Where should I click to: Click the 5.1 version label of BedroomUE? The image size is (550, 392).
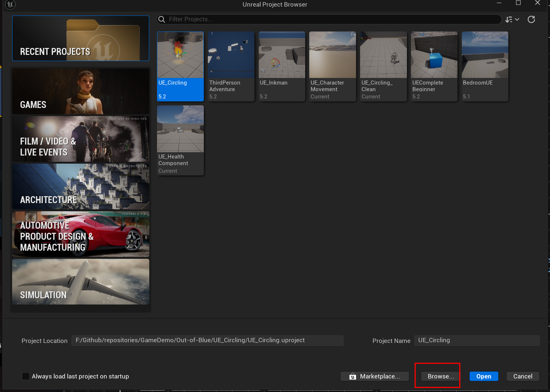coord(466,97)
